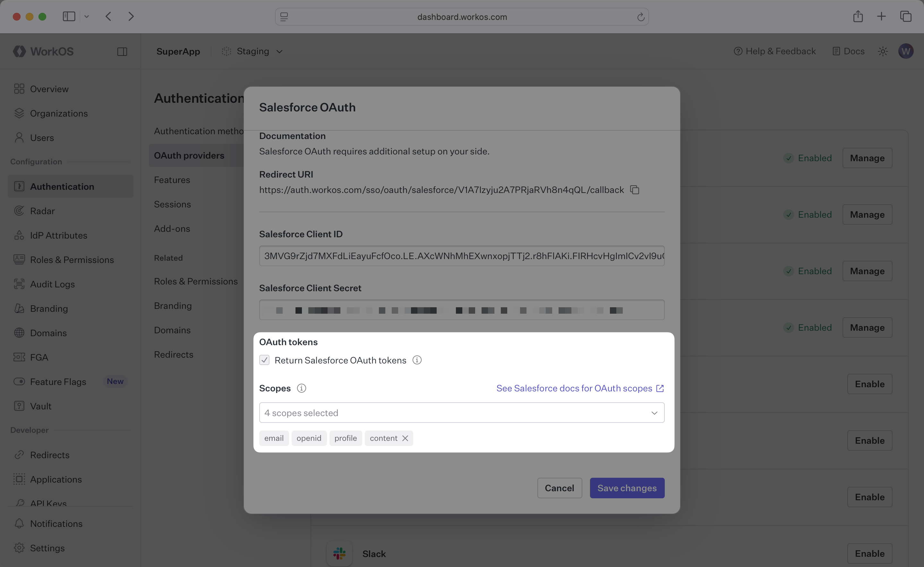Open browser sidebar options chevron
The height and width of the screenshot is (567, 924).
(87, 16)
